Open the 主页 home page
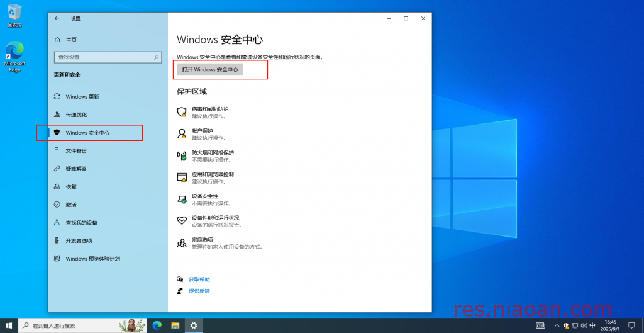 65,40
